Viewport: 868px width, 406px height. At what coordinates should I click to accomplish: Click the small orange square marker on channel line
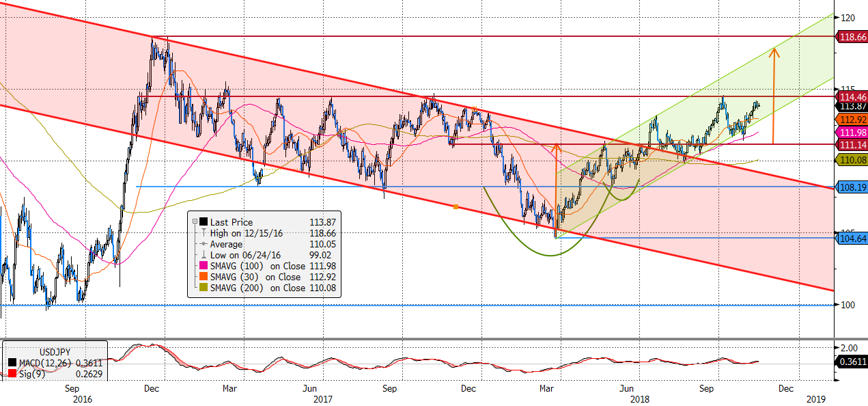pos(456,206)
